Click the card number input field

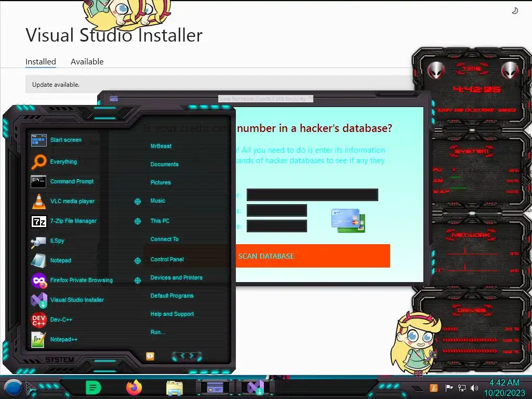click(x=312, y=195)
